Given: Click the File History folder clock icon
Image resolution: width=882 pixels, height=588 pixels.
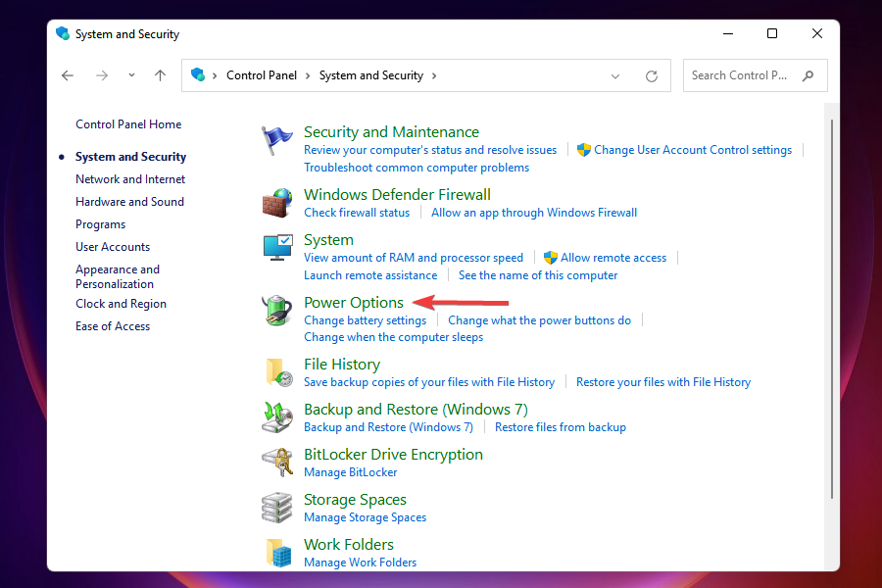Looking at the screenshot, I should point(279,372).
